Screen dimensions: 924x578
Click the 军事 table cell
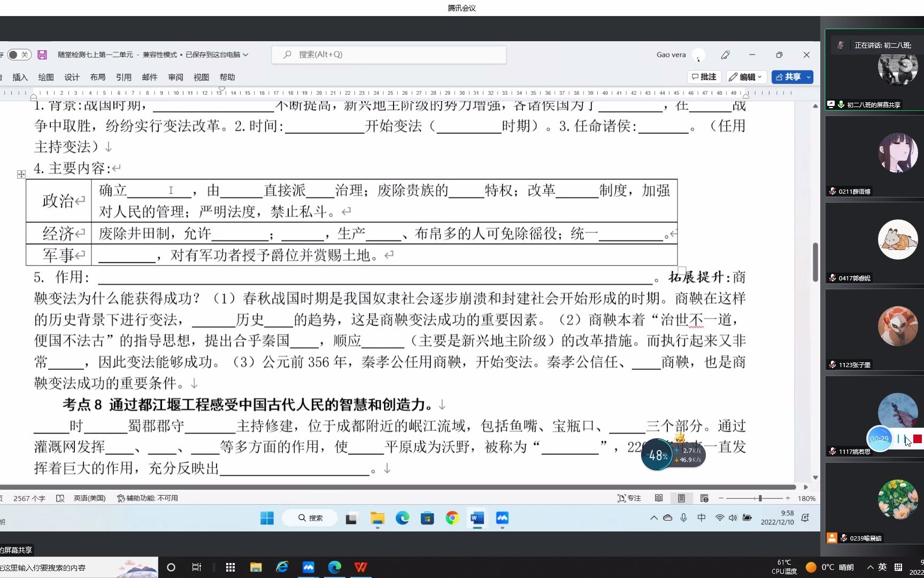(59, 255)
